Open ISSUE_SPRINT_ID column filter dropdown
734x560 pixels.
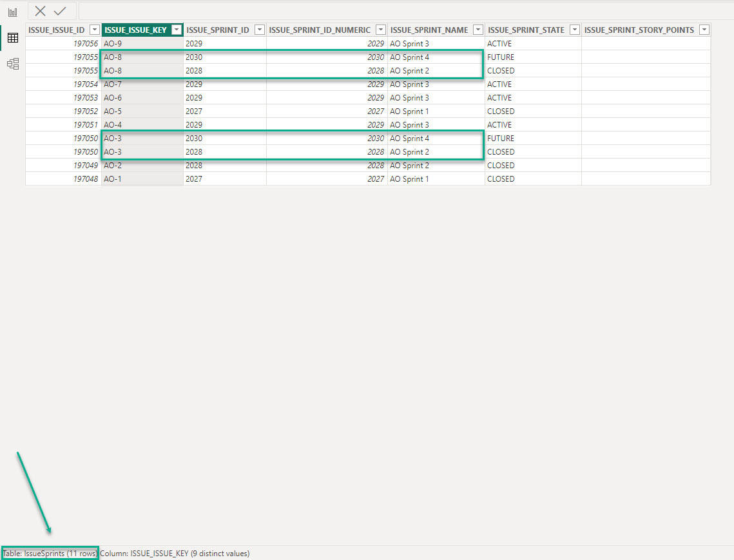coord(259,30)
